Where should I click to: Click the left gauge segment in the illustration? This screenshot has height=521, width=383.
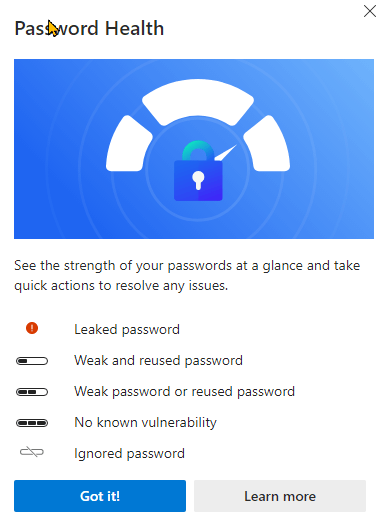click(129, 144)
